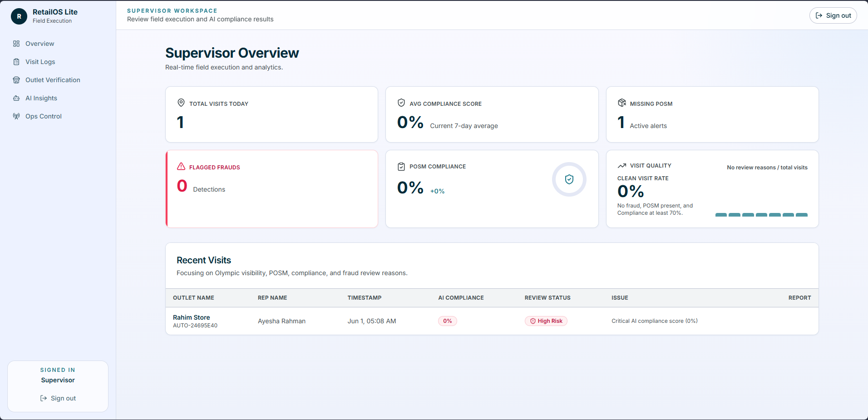Click the first bar in Visit Quality chart
This screenshot has height=420, width=868.
[x=721, y=215]
